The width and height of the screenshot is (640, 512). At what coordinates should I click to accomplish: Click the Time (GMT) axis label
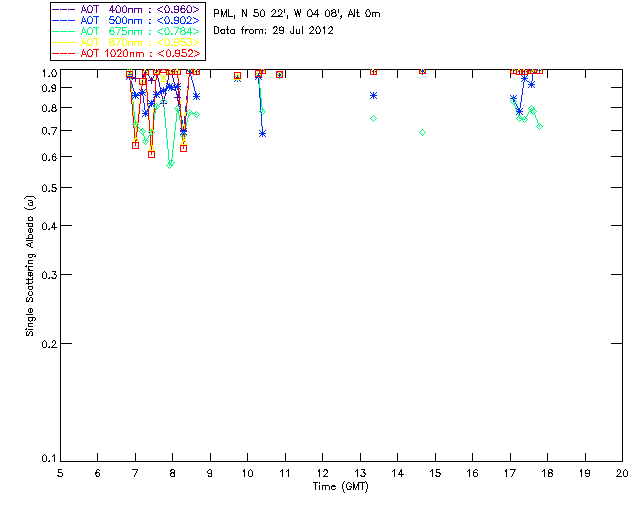pyautogui.click(x=340, y=487)
